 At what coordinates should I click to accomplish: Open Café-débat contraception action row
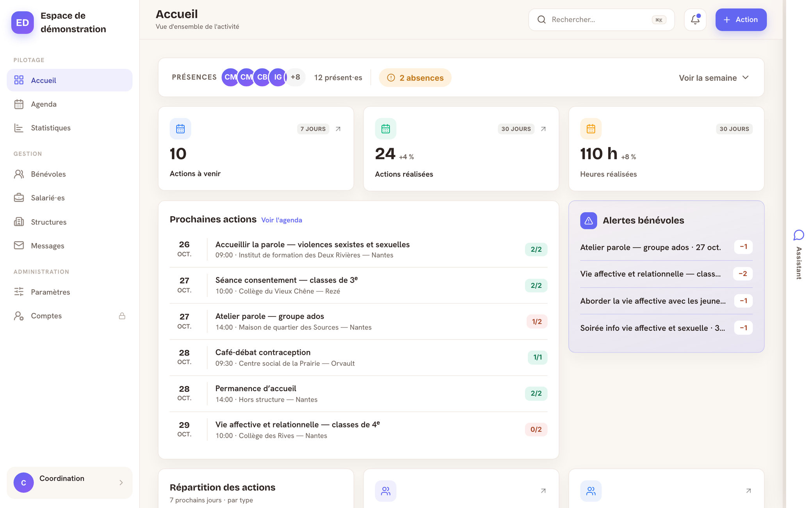358,358
